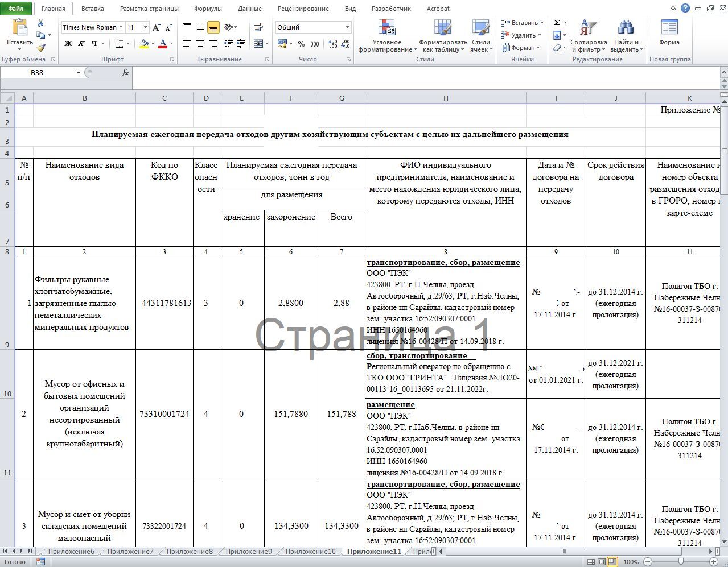Select column H header
Screen dimensions: 728x567
pyautogui.click(x=445, y=98)
